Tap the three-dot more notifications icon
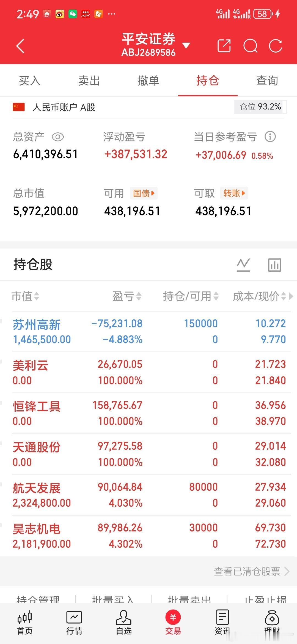 111,14
